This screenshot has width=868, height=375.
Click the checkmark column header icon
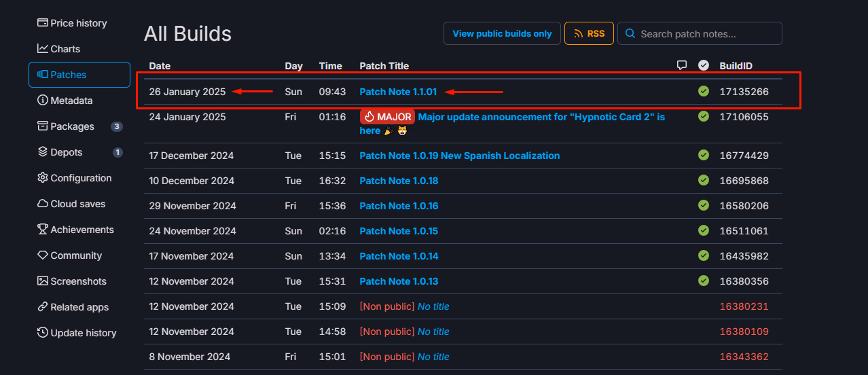click(x=704, y=65)
